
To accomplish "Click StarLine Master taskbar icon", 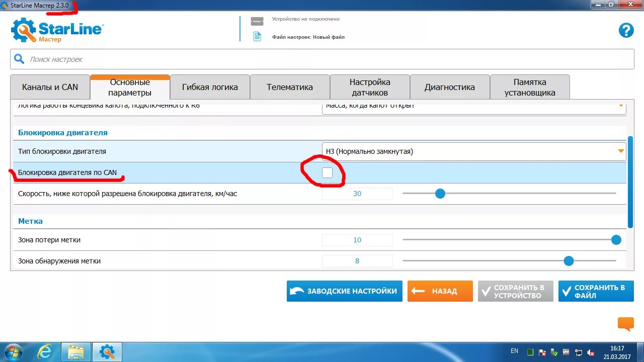I will [107, 352].
